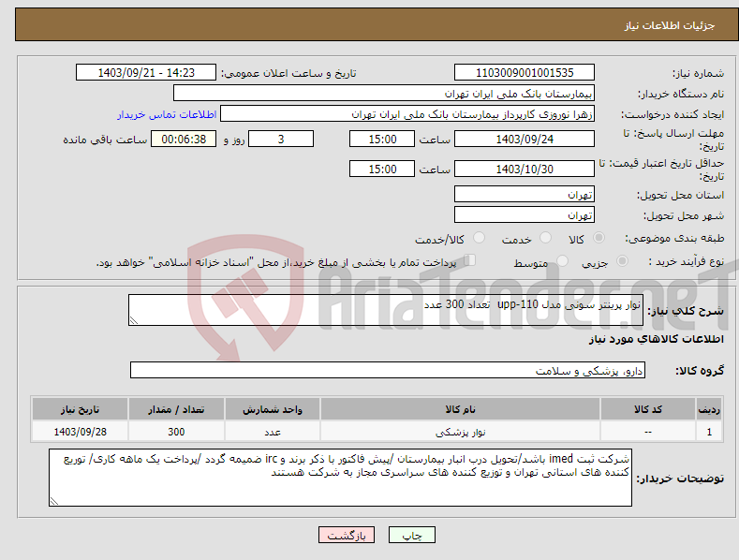Click the نوار پزشکی table cell
Image resolution: width=739 pixels, height=560 pixels.
[460, 432]
